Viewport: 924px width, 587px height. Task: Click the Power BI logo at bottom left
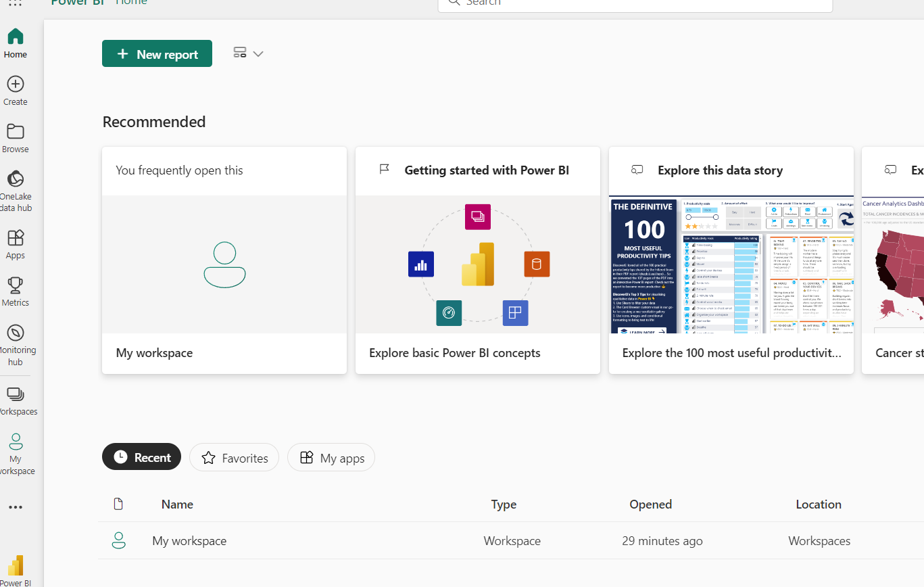pos(15,567)
